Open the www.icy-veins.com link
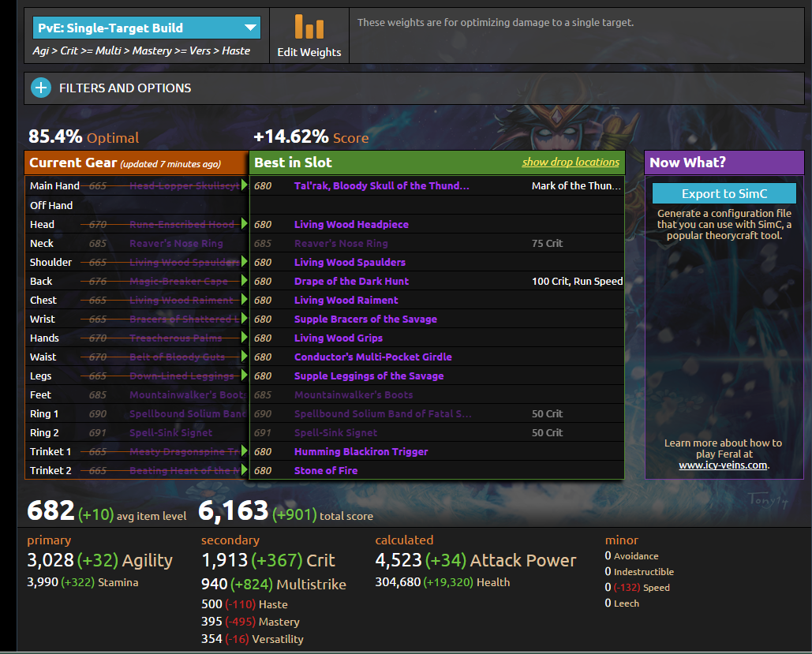Screen dimensions: 812x654 (x=723, y=465)
